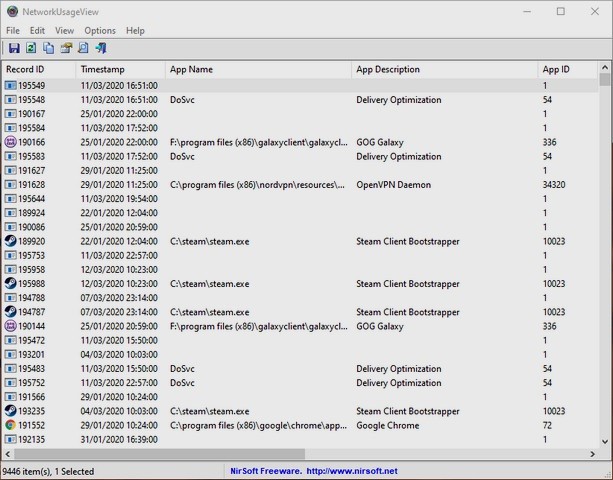
Task: Click GOG Galaxy description in record 190144
Action: point(380,326)
